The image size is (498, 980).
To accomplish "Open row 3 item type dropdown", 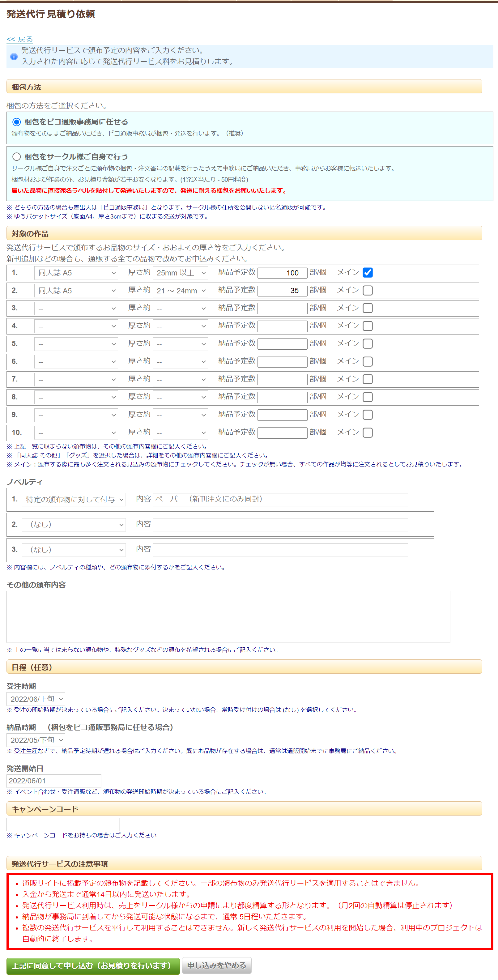I will [x=76, y=308].
